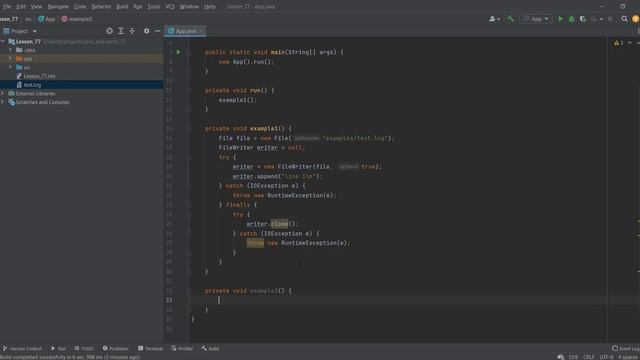
Task: Open Search Everywhere magnifier icon
Action: [624, 19]
